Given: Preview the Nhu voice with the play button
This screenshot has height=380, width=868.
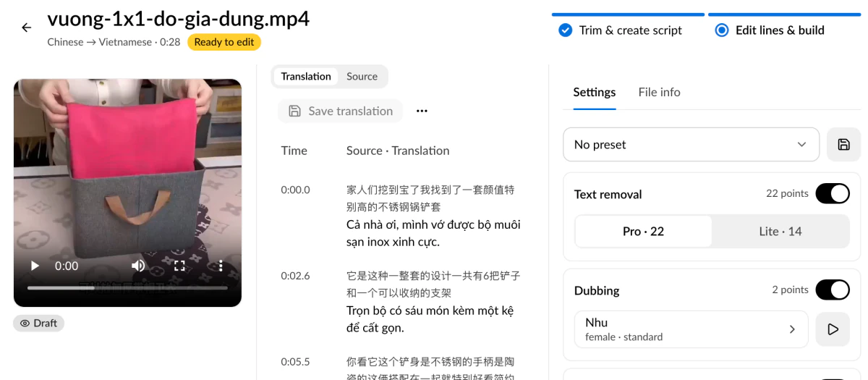Looking at the screenshot, I should pyautogui.click(x=833, y=329).
